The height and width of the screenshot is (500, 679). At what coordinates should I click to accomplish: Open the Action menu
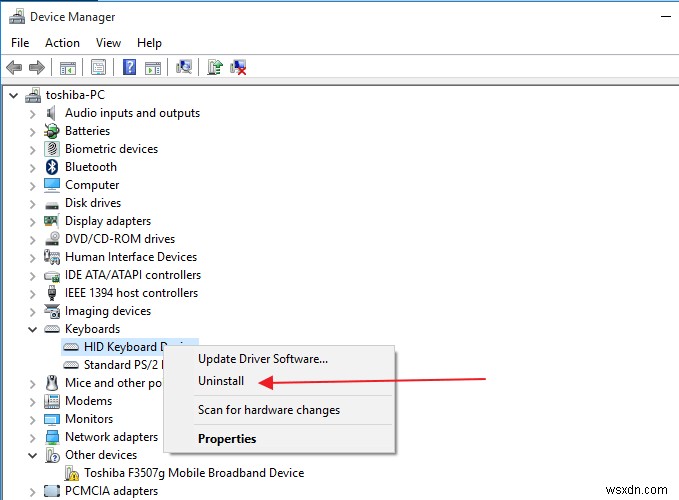(x=62, y=43)
